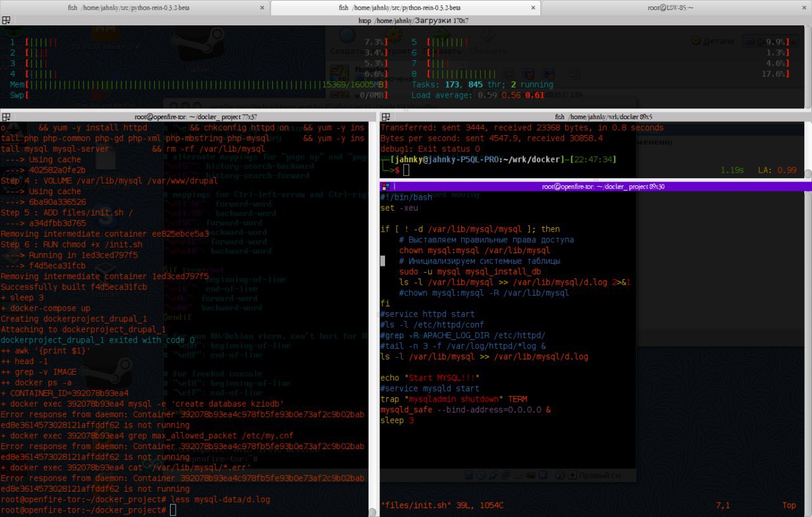Click the timestamp 22:47:34 in the fish prompt
The width and height of the screenshot is (812, 517).
click(593, 159)
